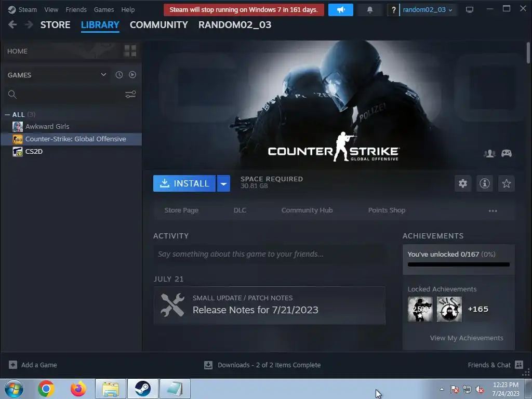Click the second locked achievement thumbnail

pos(449,309)
